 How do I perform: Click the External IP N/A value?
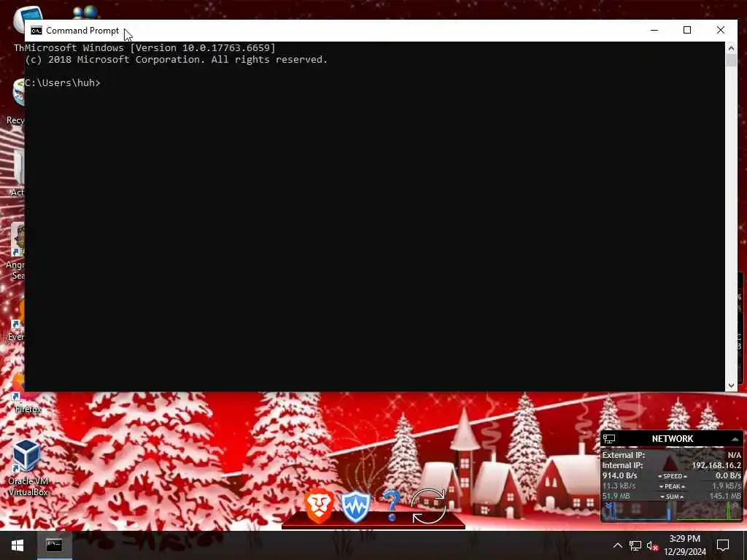tap(734, 455)
